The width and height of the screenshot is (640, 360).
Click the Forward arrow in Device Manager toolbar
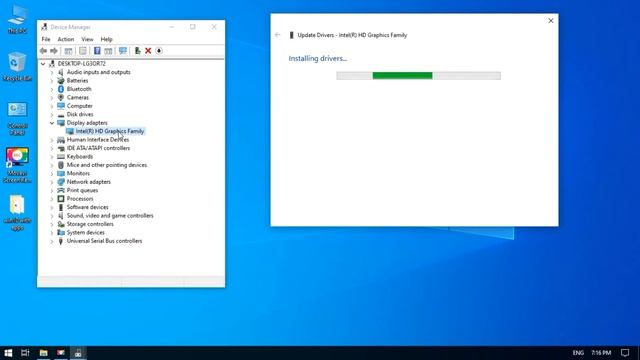tap(54, 51)
